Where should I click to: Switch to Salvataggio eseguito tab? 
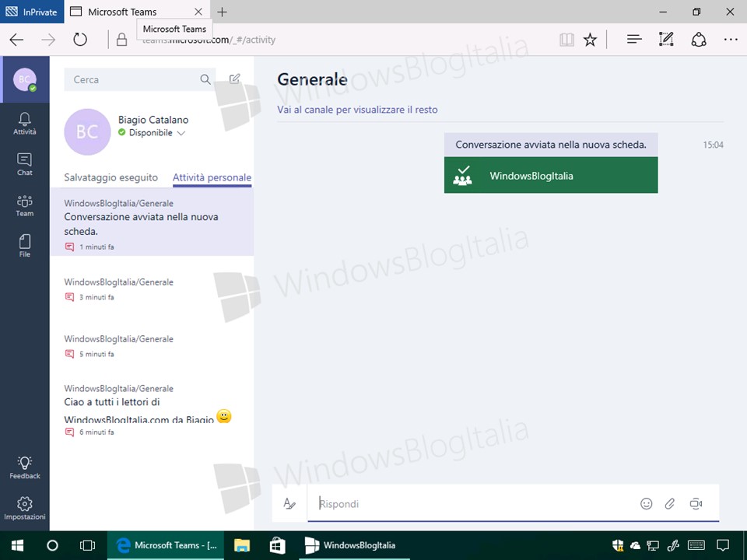[x=111, y=177]
